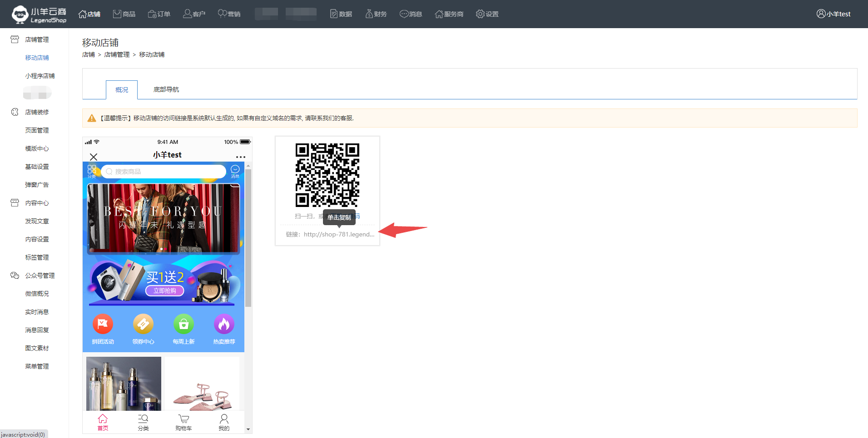The width and height of the screenshot is (868, 438).
Task: Click the 搜索商品 search field
Action: coord(164,172)
